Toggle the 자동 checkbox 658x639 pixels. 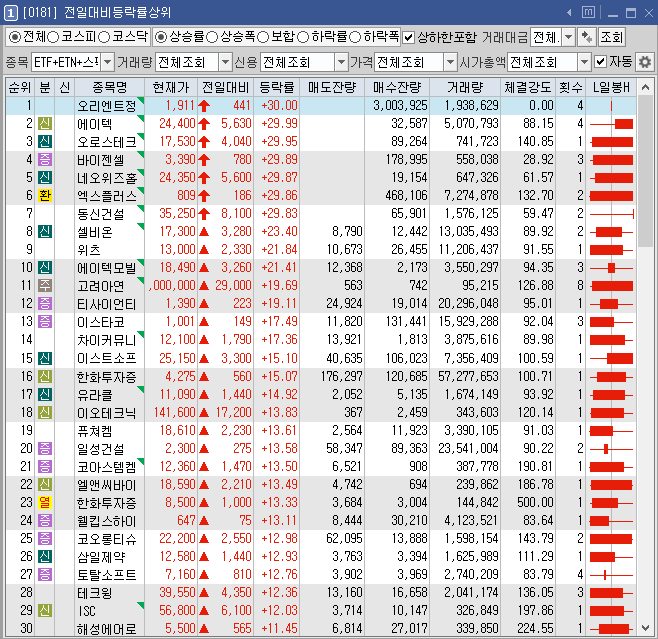(601, 62)
